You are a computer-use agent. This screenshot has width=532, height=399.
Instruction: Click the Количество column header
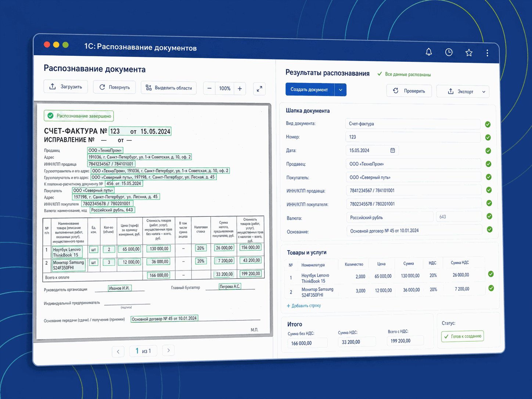pyautogui.click(x=354, y=264)
